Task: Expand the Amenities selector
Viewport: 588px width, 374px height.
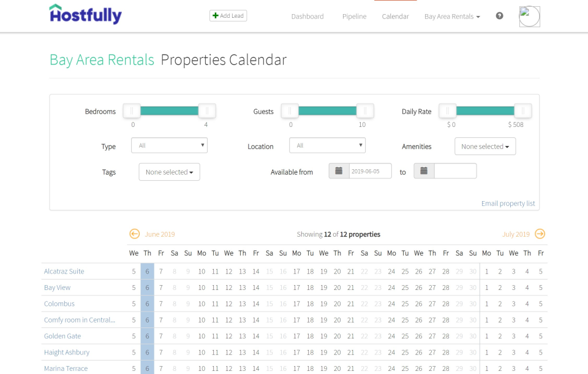Action: 485,146
